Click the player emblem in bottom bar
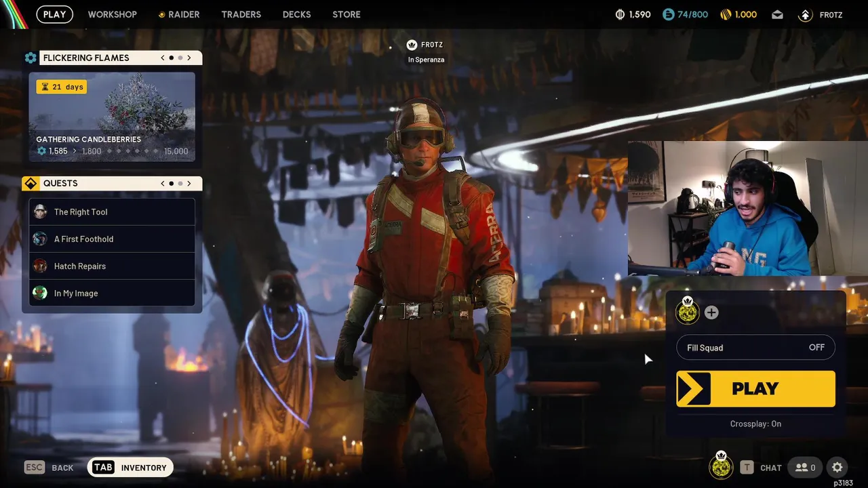Viewport: 868px width, 488px height. pos(721,466)
